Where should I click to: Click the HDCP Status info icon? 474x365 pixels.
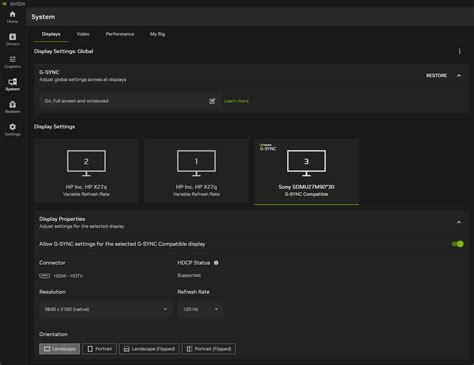point(216,263)
